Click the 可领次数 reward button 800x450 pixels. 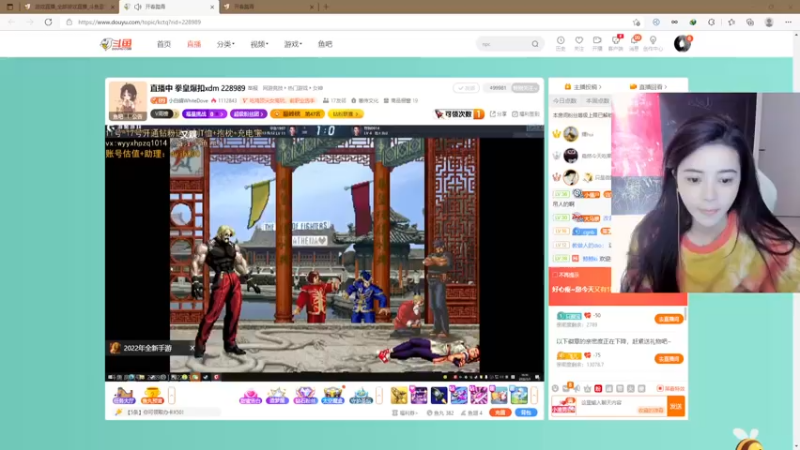459,114
